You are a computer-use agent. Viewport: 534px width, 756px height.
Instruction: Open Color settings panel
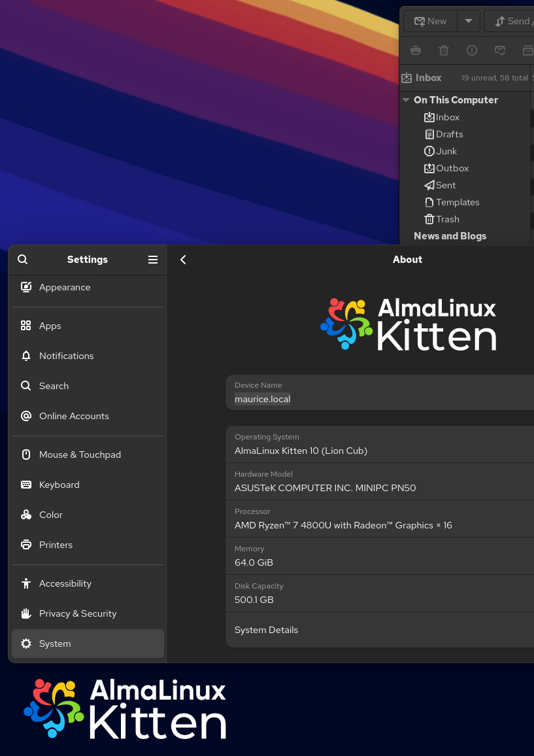pos(88,515)
